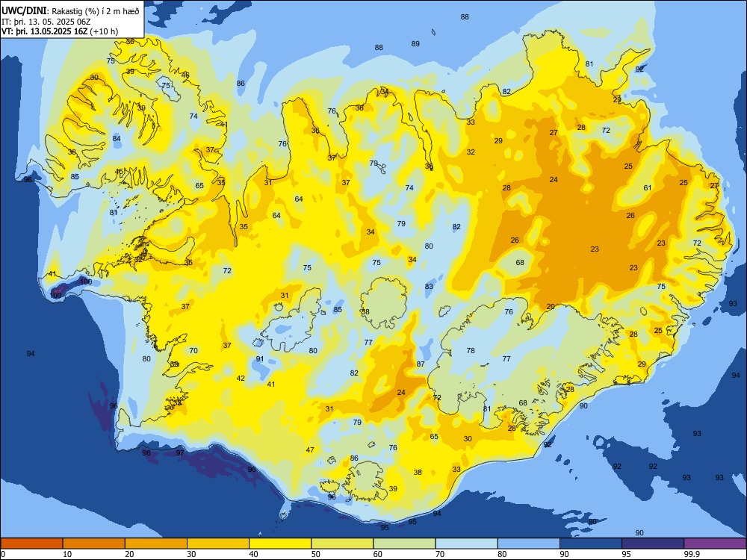Pick the 95–99.9 indigo legend swatch
The image size is (747, 560).
pos(653,544)
